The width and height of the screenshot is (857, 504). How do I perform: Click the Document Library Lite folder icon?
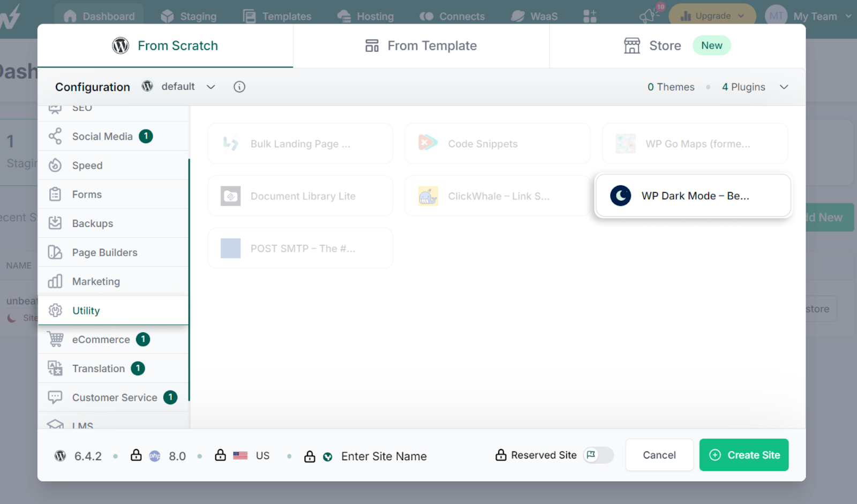click(x=231, y=196)
